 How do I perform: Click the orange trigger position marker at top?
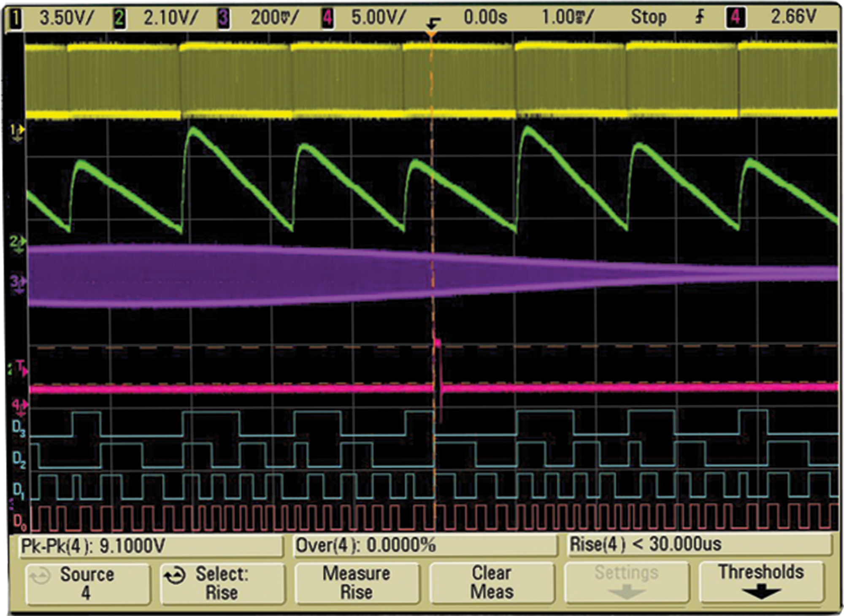click(x=431, y=35)
